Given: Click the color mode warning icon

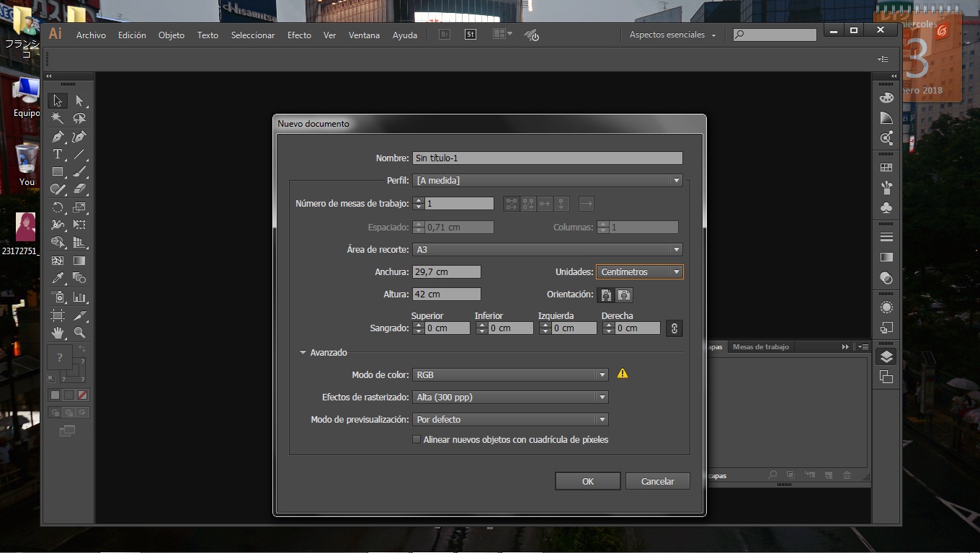Looking at the screenshot, I should [x=623, y=374].
